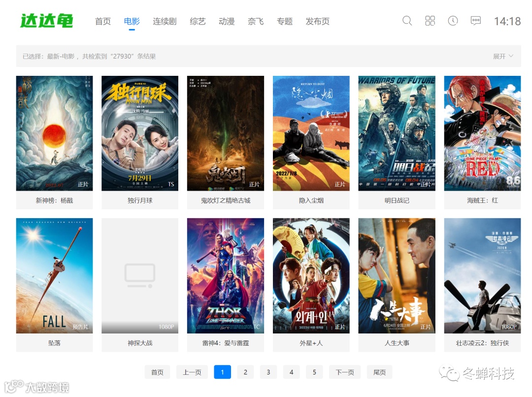This screenshot has width=532, height=397.
Task: Click the 达达龟 site logo
Action: (46, 21)
